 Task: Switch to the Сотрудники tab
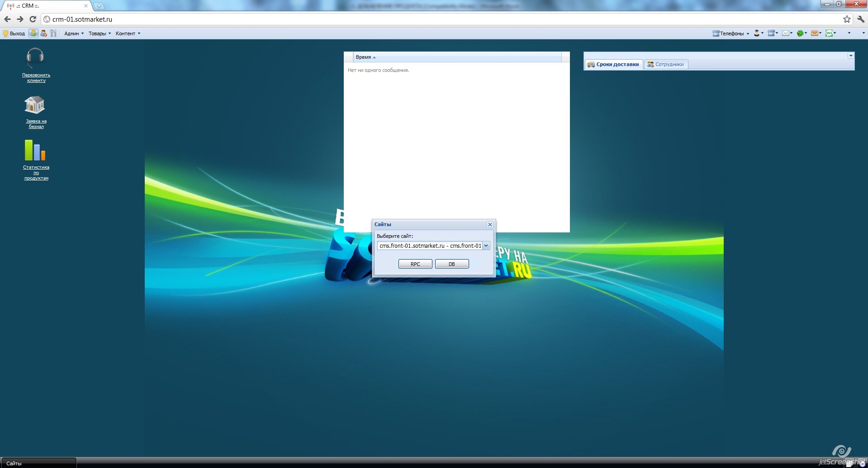(x=665, y=64)
